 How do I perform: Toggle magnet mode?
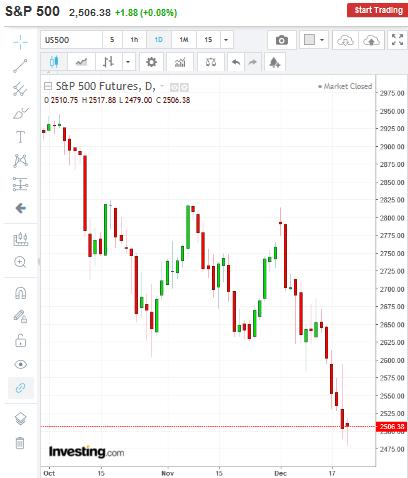click(20, 293)
